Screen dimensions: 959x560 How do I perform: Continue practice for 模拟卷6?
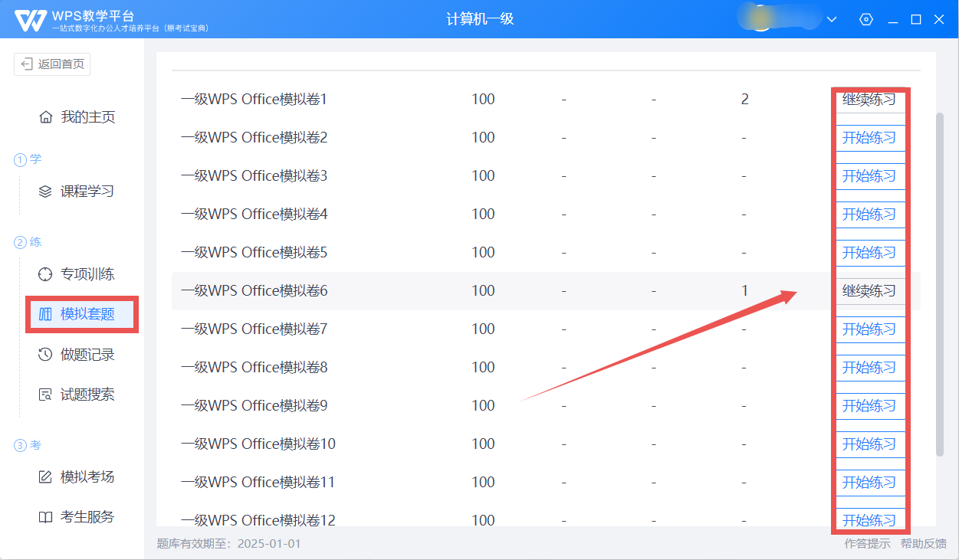869,291
